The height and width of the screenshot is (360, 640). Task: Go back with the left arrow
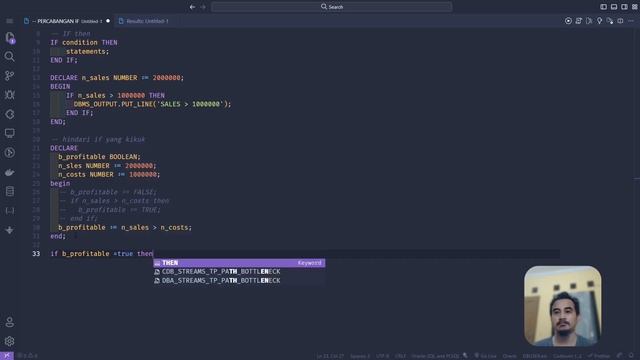coord(192,7)
